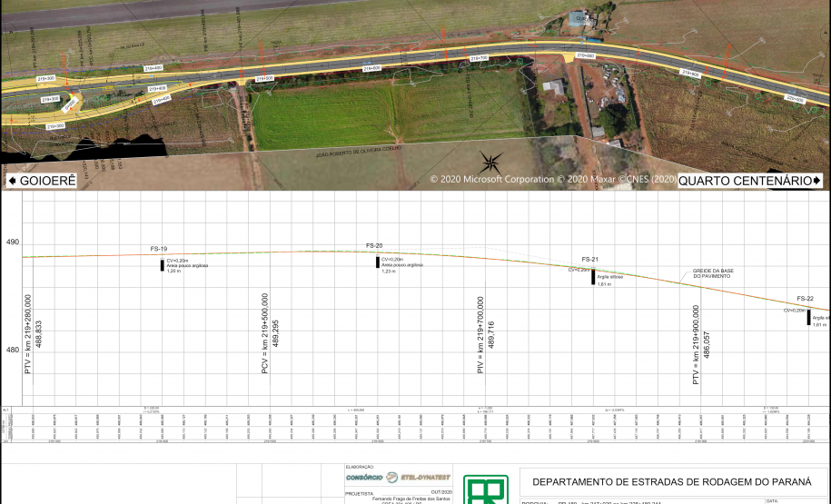Click the DEPARTAMENTO DE ESTRADAS DE RODAGEM title

pyautogui.click(x=671, y=482)
